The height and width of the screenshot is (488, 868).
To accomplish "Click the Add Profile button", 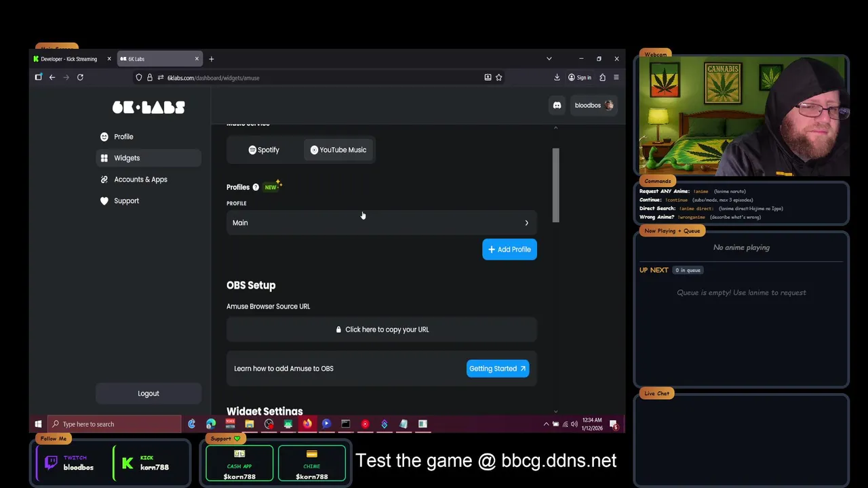I will (509, 249).
